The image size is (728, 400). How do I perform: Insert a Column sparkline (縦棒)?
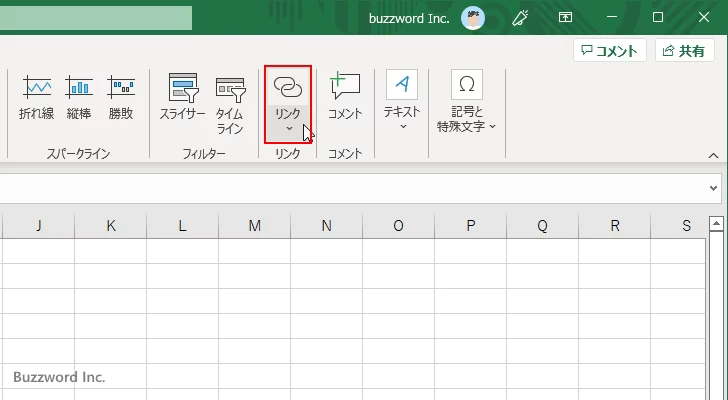(79, 97)
